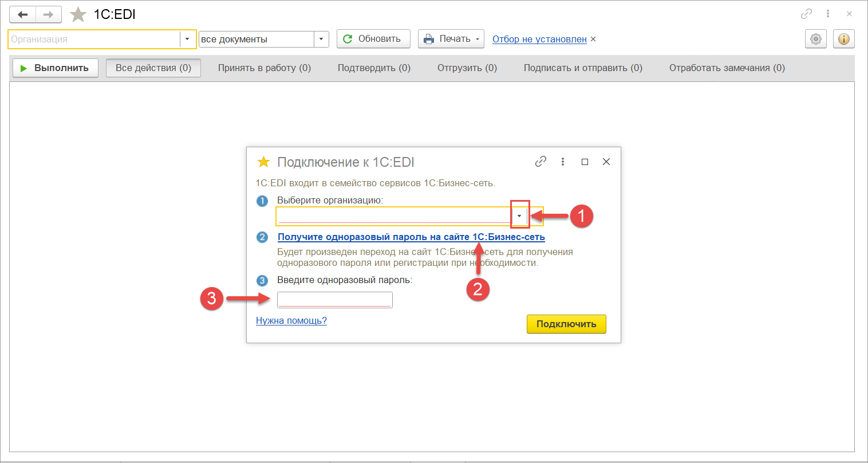Click the forward navigation arrow
This screenshot has height=463, width=868.
pos(48,15)
